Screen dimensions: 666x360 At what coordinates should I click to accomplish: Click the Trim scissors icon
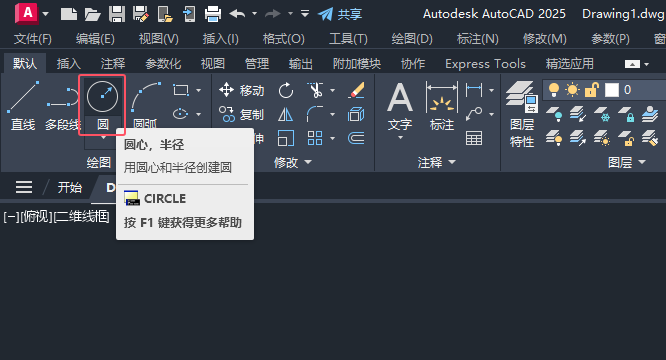pos(316,90)
